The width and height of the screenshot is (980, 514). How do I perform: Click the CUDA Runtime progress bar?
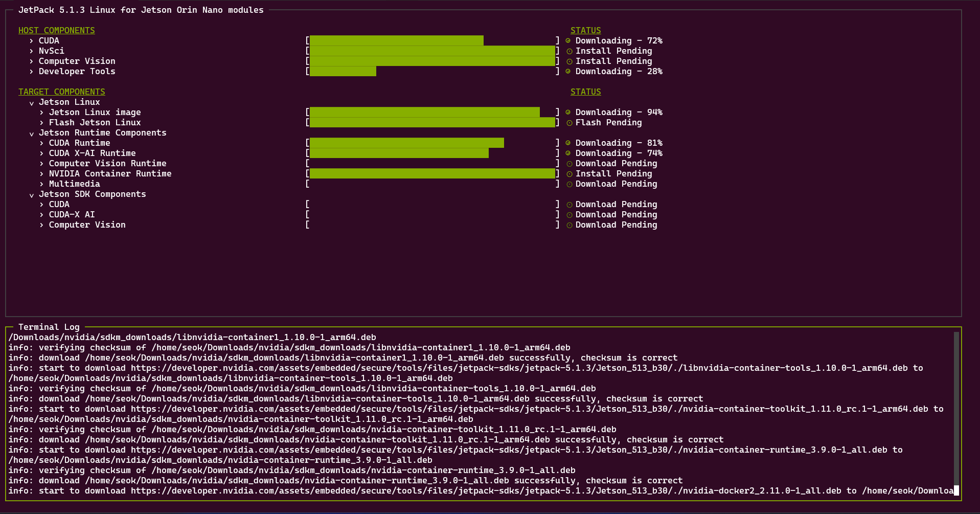coord(432,143)
